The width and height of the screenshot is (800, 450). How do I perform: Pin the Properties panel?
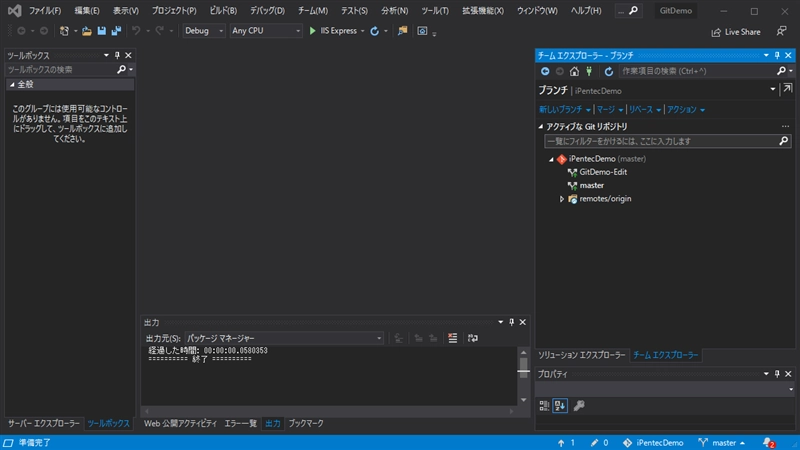point(777,374)
